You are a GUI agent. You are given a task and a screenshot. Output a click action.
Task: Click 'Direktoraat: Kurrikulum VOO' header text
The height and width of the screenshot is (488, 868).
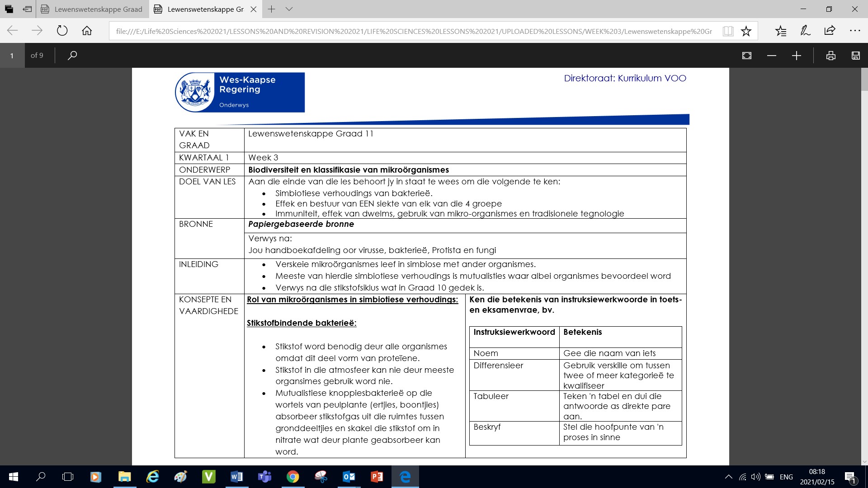625,78
